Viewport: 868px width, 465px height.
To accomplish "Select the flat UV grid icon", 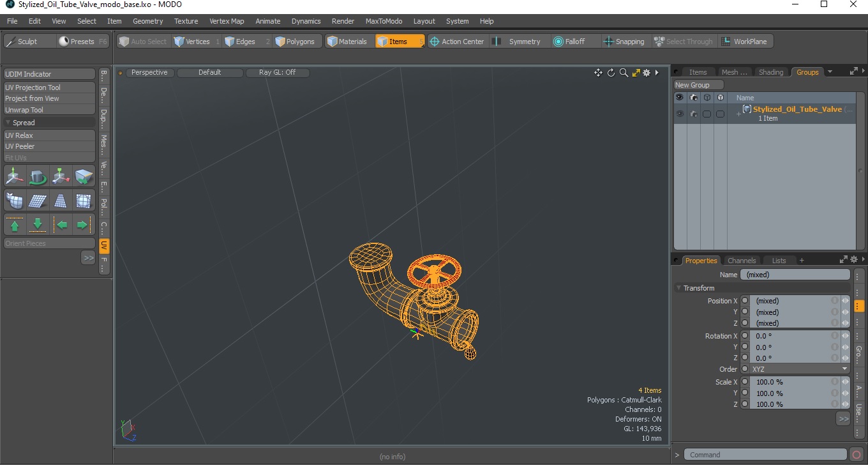I will (x=38, y=201).
